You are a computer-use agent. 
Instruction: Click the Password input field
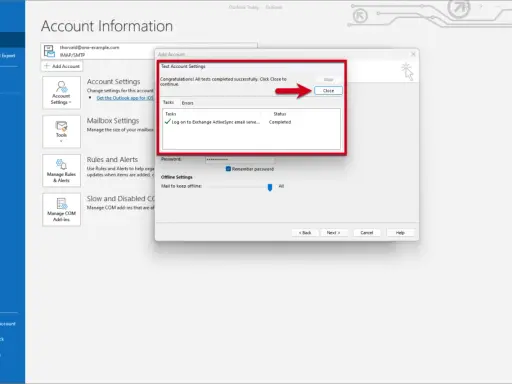pos(240,160)
